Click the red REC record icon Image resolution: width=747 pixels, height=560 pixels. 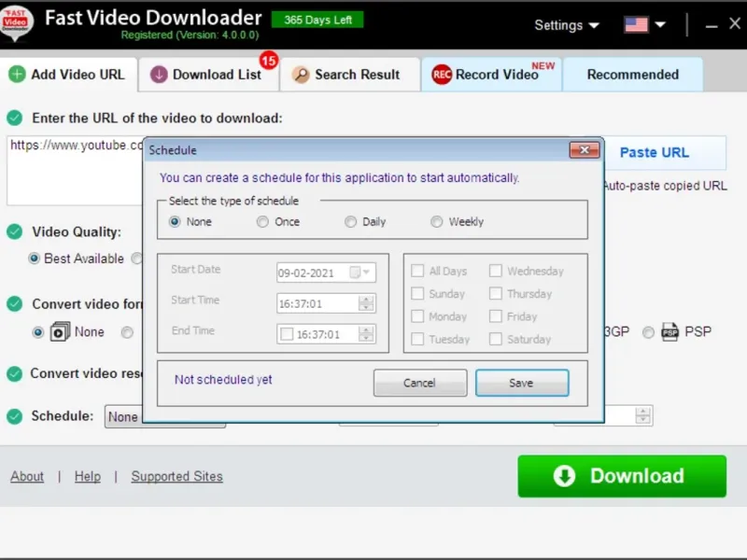[x=442, y=75]
